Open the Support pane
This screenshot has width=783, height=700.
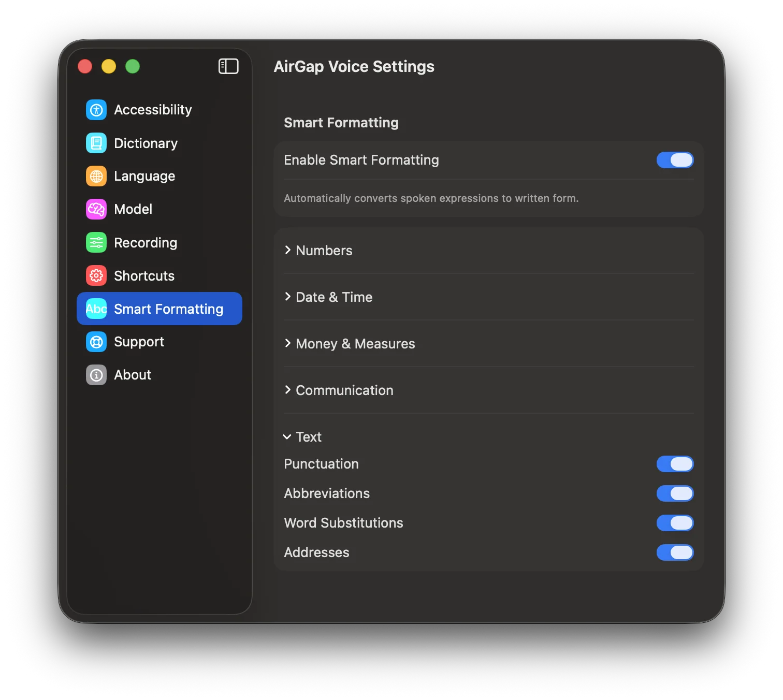coord(160,342)
